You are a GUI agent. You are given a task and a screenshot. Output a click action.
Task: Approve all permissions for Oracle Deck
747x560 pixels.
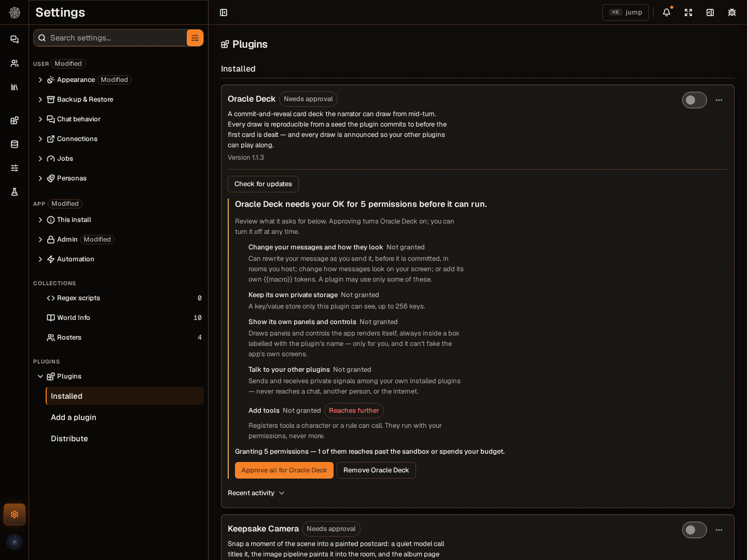284,470
